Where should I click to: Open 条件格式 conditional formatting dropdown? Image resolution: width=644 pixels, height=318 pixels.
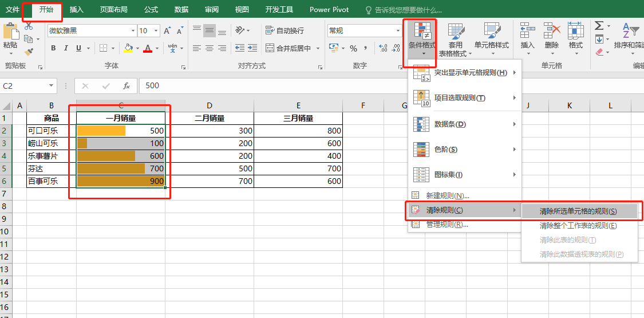click(422, 40)
